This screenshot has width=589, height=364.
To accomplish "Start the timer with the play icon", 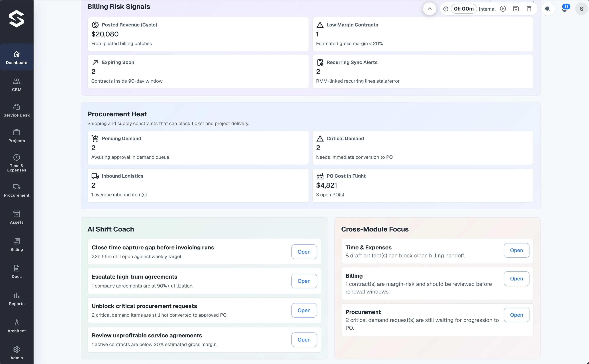I will point(503,9).
